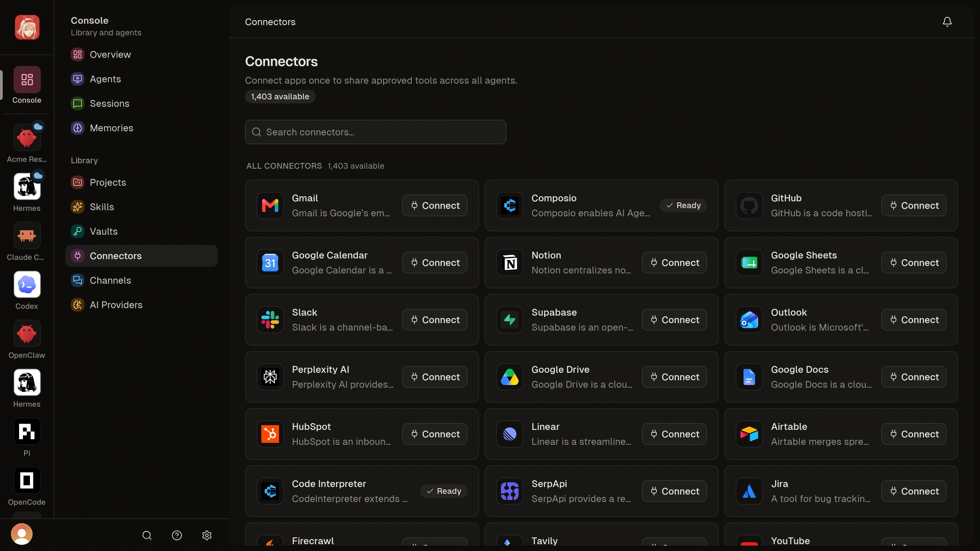
Task: Select the Claude C... agent icon
Action: pos(27,236)
